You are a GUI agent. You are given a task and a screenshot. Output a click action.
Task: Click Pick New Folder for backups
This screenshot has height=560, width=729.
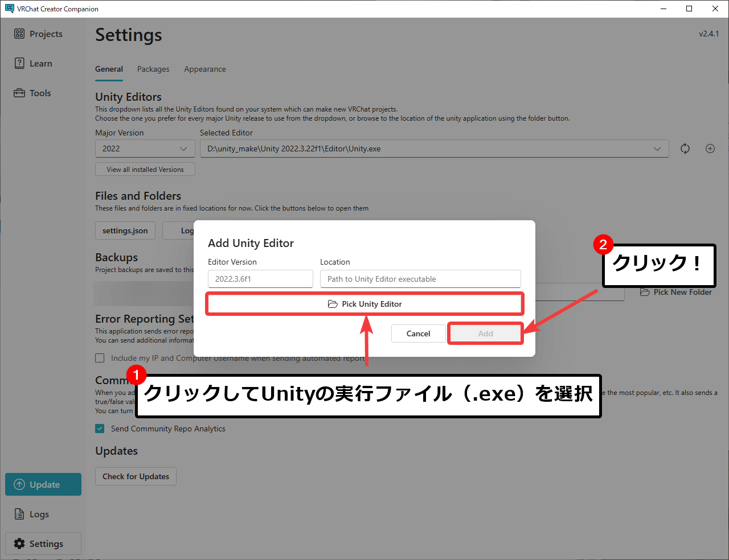[676, 293]
